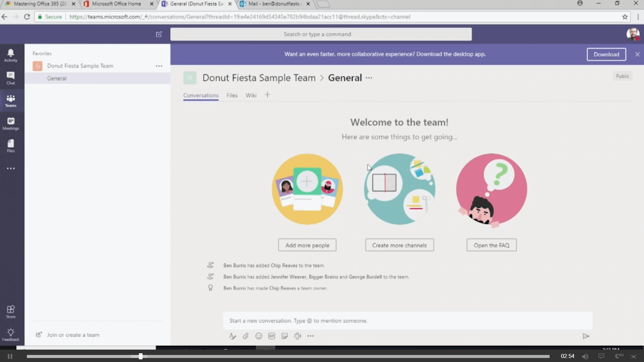644x362 pixels.
Task: Switch to the Conversations tab
Action: (x=201, y=95)
